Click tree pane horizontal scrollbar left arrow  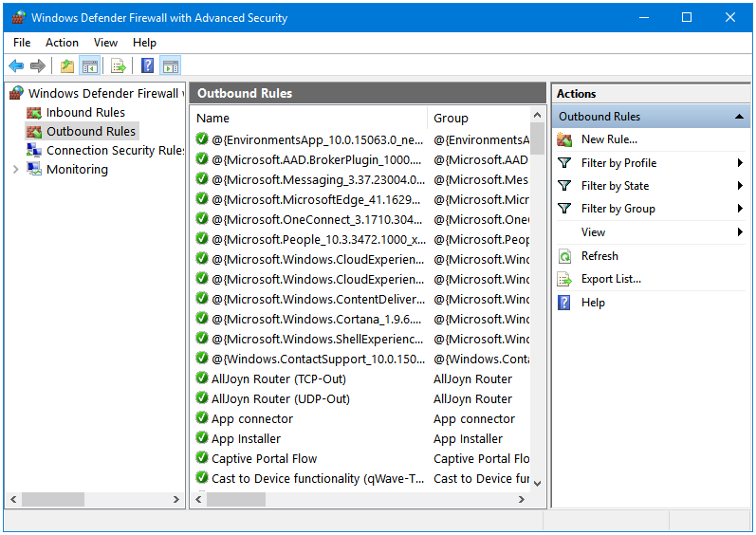click(x=13, y=499)
